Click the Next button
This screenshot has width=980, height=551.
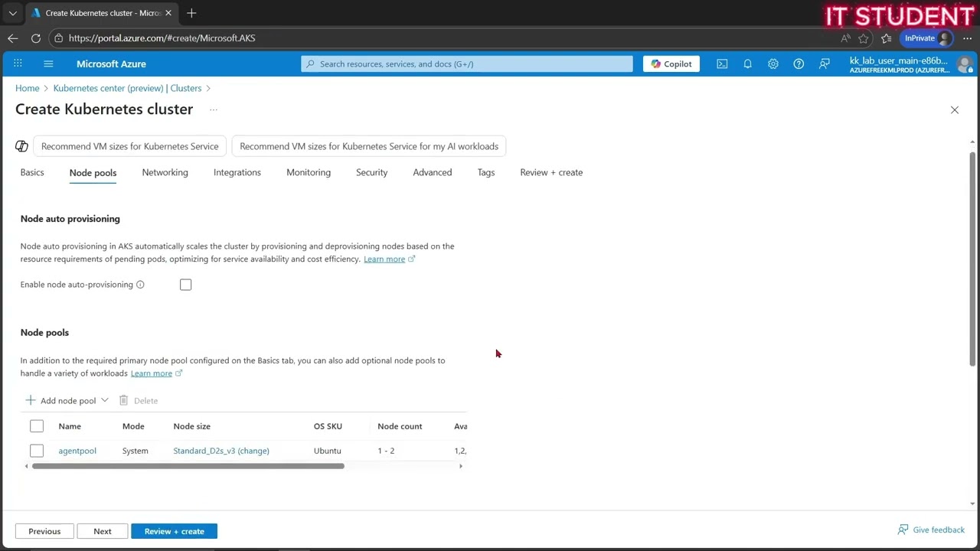point(103,531)
